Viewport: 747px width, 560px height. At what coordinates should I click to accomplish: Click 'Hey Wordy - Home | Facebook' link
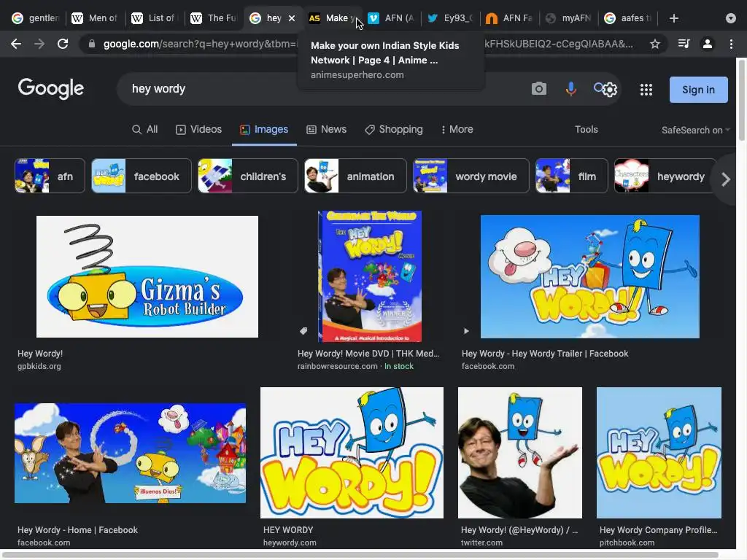click(x=77, y=529)
